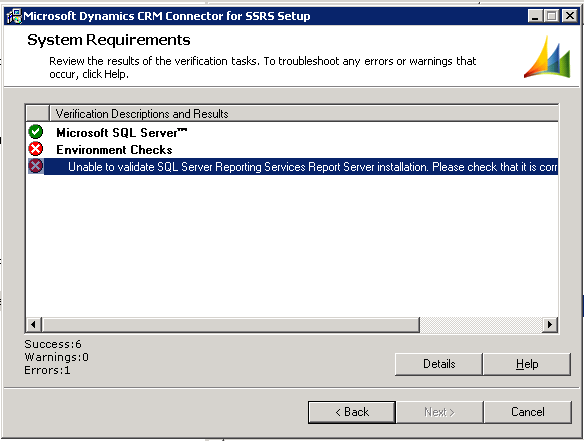This screenshot has height=441, width=584.
Task: Cancel the setup wizard
Action: pos(527,412)
